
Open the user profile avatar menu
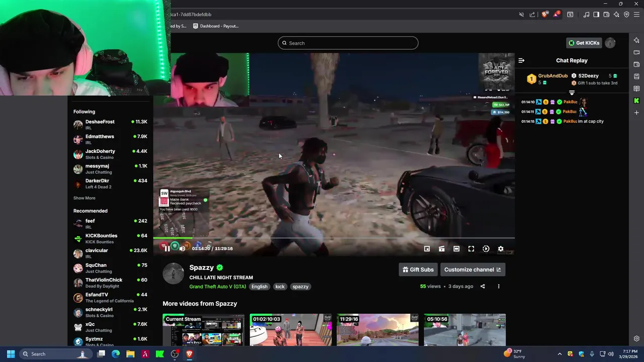[x=610, y=43]
